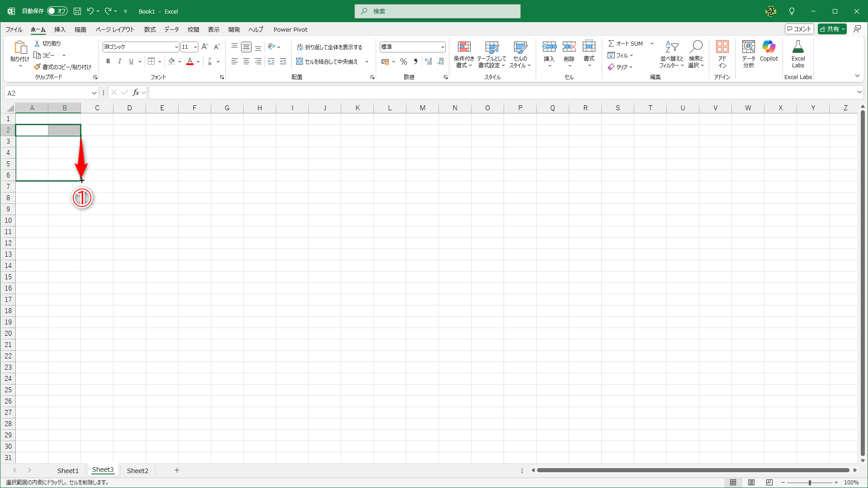The width and height of the screenshot is (868, 488).
Task: Click the Sort and Filter icon
Action: [671, 47]
